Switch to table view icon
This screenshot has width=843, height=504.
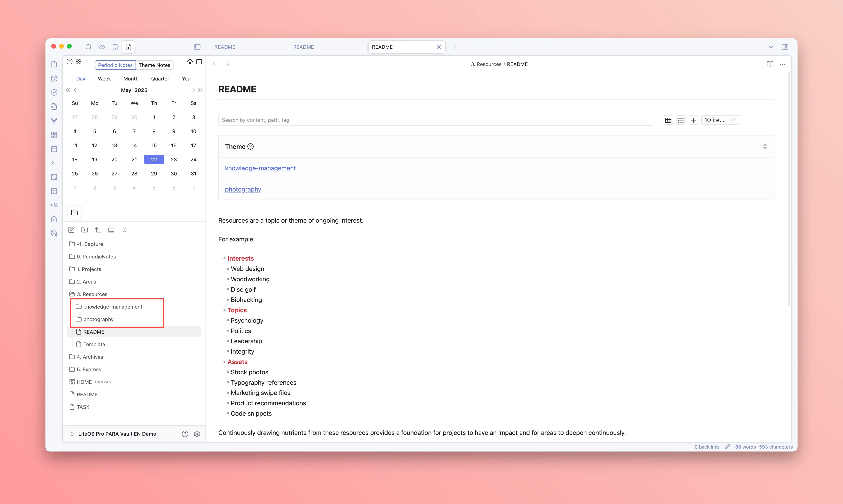668,120
